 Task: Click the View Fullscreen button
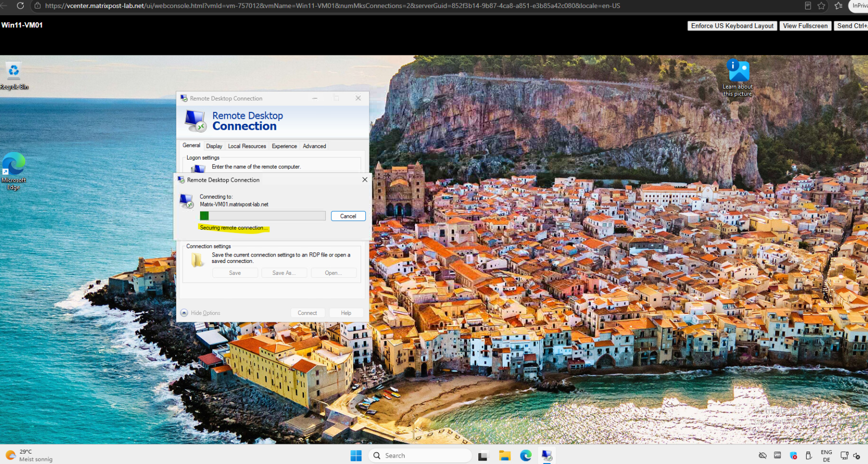(805, 26)
